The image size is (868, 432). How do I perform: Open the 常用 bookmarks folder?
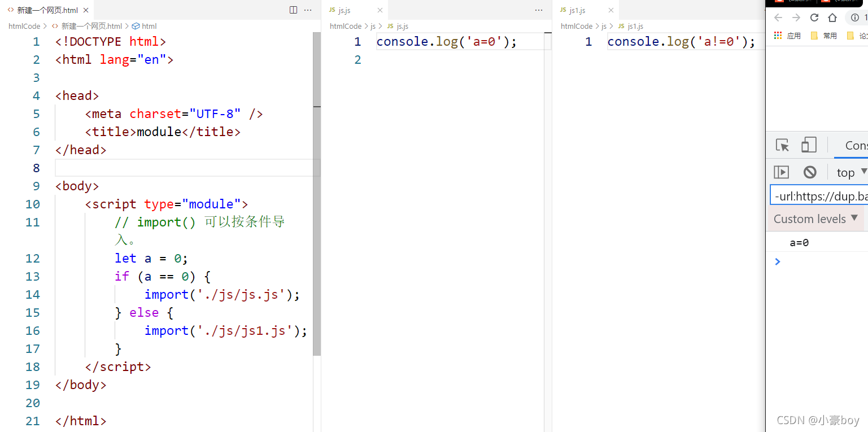[x=824, y=36]
